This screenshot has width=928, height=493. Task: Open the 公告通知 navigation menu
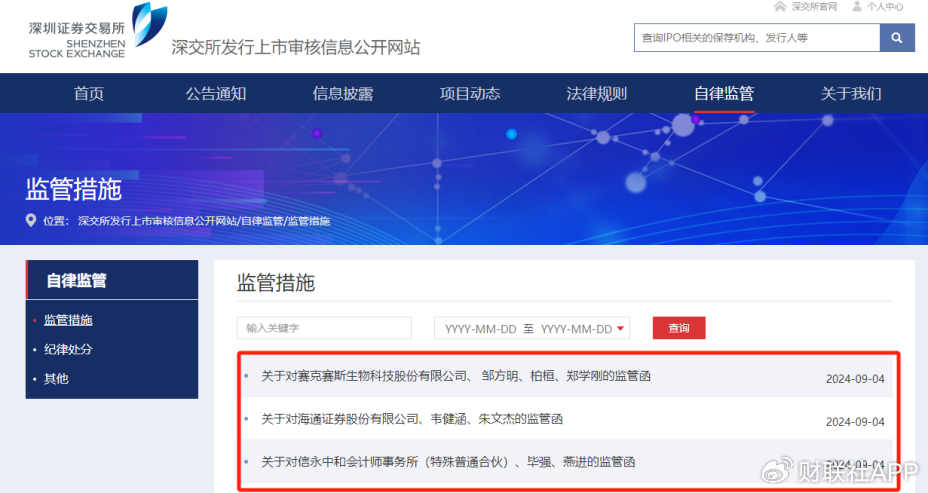point(215,94)
